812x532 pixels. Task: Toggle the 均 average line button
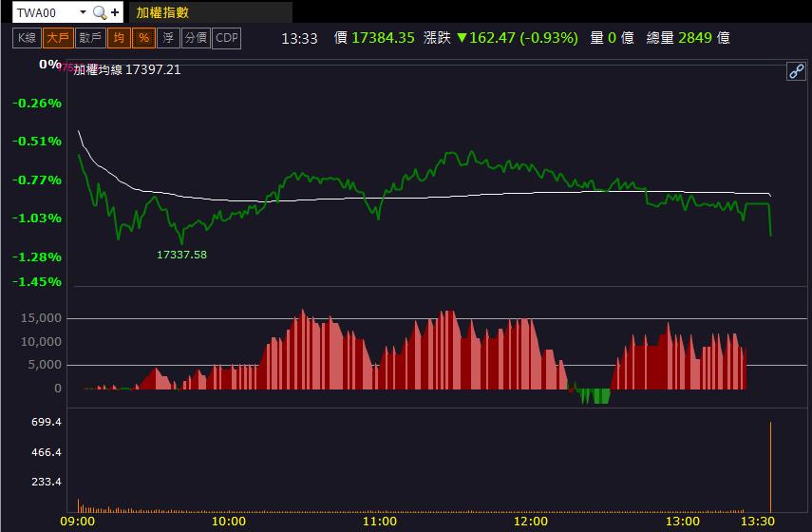tap(119, 38)
